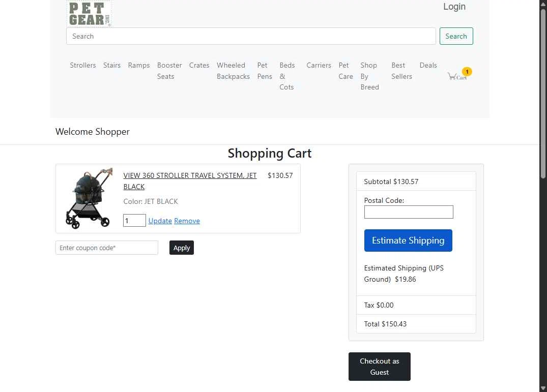Click the Pet Gear logo

[x=89, y=14]
